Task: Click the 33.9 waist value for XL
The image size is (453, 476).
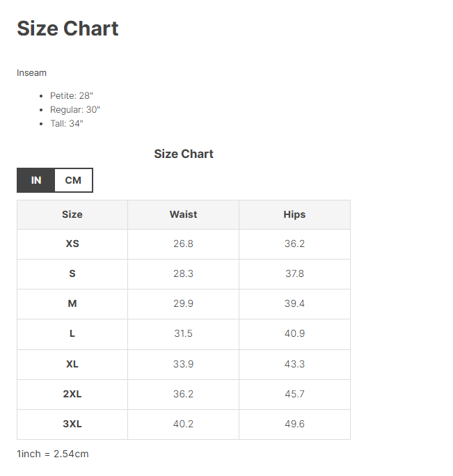Action: tap(183, 364)
